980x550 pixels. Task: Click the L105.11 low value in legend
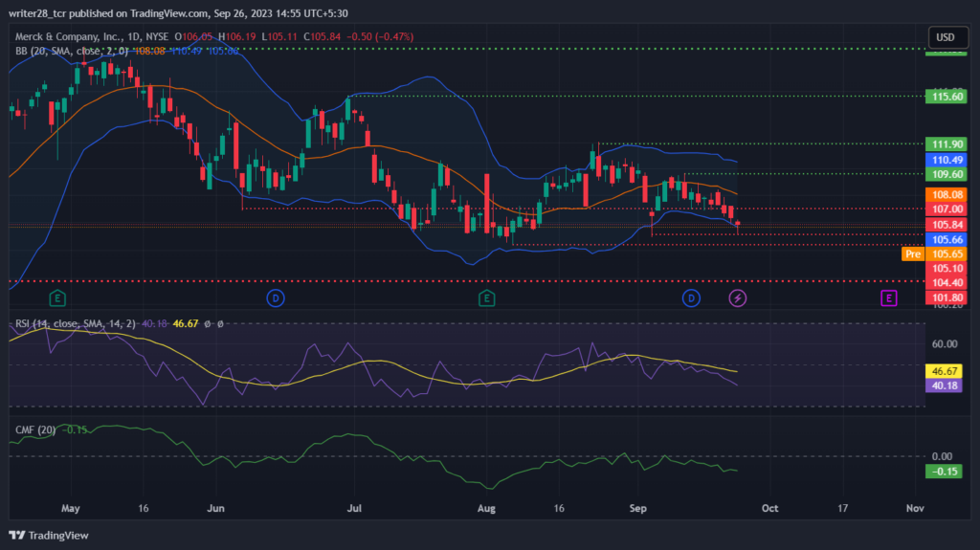[x=279, y=37]
